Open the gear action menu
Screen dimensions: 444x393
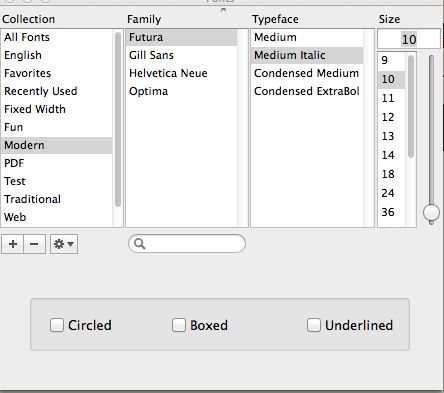64,244
